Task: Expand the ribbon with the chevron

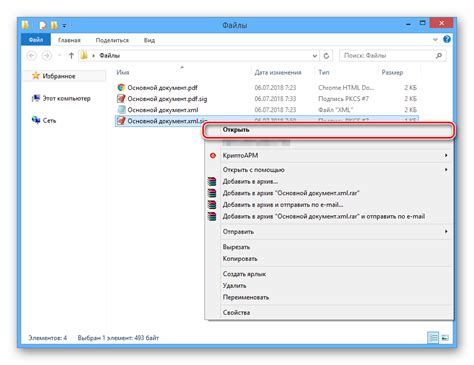Action: (x=435, y=39)
